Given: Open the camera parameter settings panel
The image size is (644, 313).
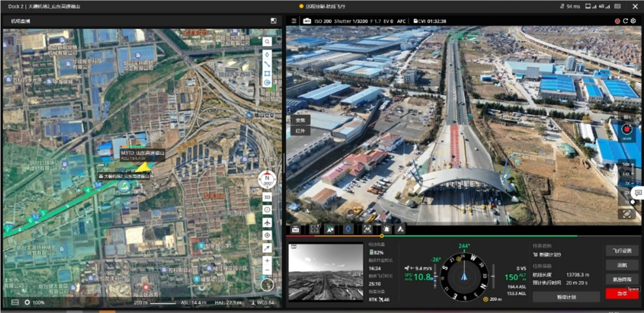Looking at the screenshot, I should point(293,21).
